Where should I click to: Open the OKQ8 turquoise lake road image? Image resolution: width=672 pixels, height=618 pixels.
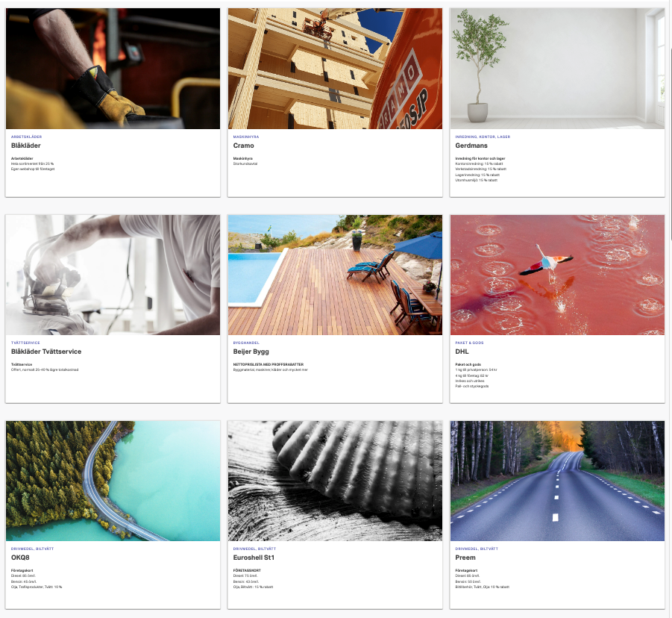pos(113,481)
